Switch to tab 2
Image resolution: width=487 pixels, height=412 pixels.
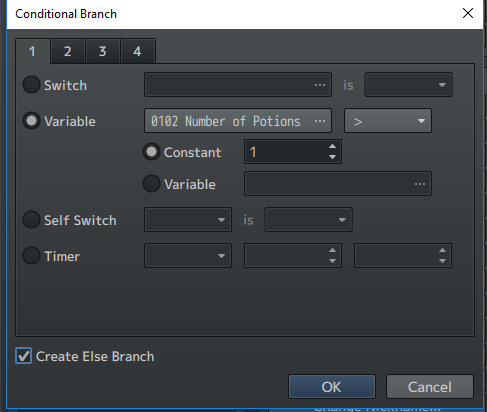pos(68,51)
